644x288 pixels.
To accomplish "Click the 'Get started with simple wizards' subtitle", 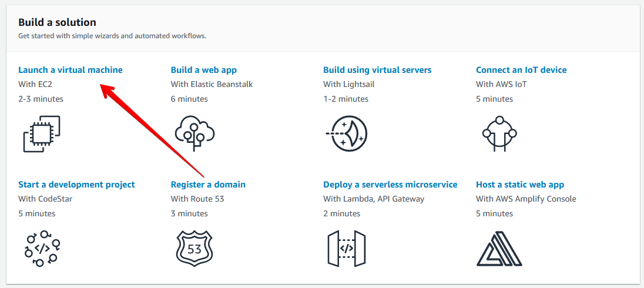I will tap(112, 36).
